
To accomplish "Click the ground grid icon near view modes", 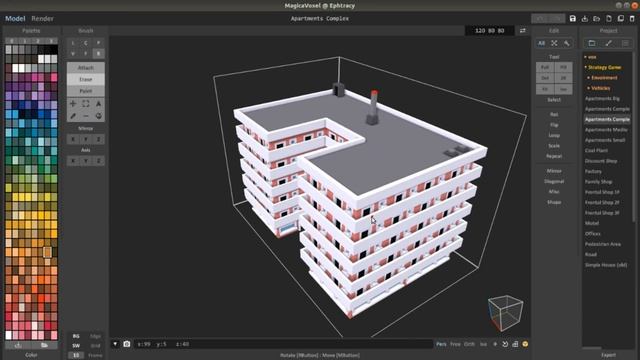I will coord(515,344).
